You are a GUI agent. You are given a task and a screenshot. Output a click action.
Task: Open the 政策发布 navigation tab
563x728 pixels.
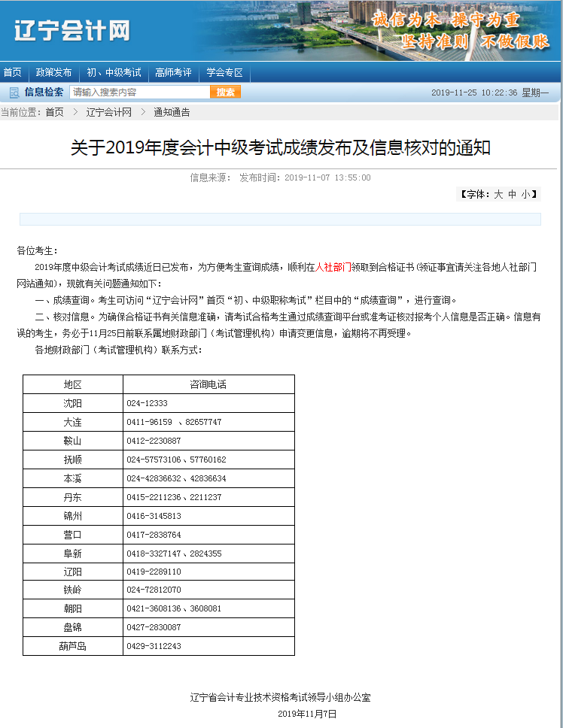coord(54,72)
